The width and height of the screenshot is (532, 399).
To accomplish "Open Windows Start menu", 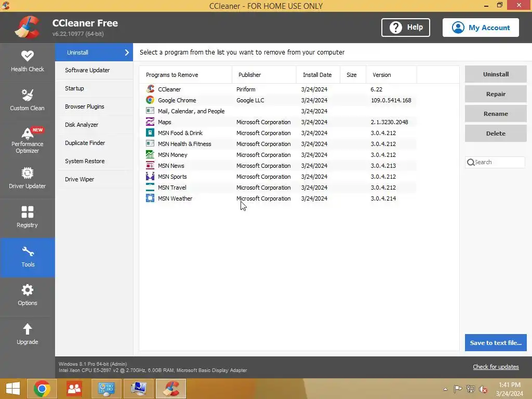I will pyautogui.click(x=13, y=389).
